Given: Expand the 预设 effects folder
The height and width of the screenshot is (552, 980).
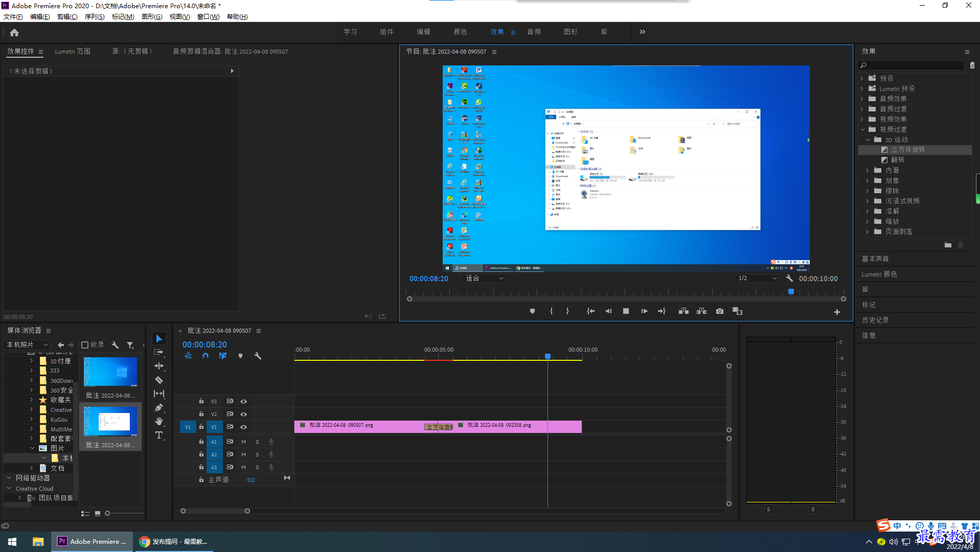Looking at the screenshot, I should click(862, 78).
